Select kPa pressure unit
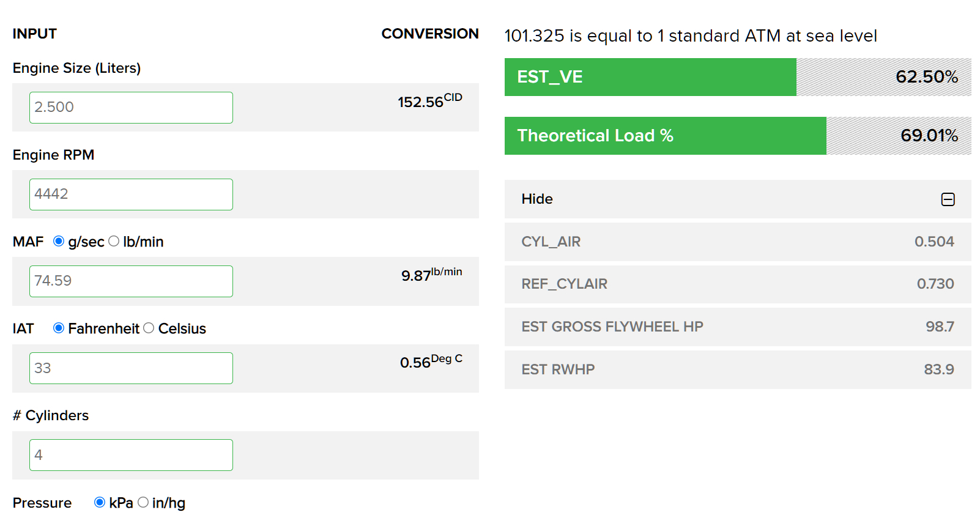Screen dimensions: 980x515 (100, 502)
